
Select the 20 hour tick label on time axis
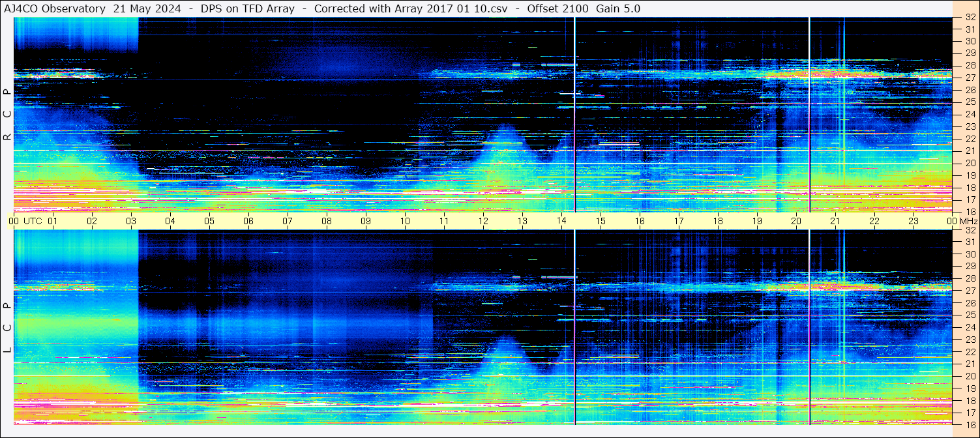tap(796, 221)
